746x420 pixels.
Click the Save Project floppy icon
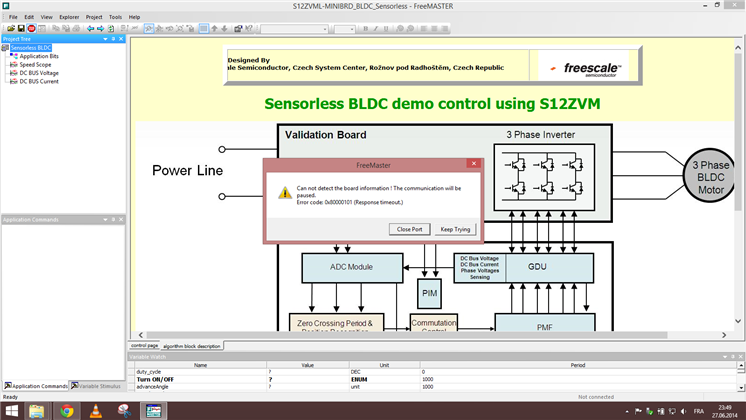21,29
